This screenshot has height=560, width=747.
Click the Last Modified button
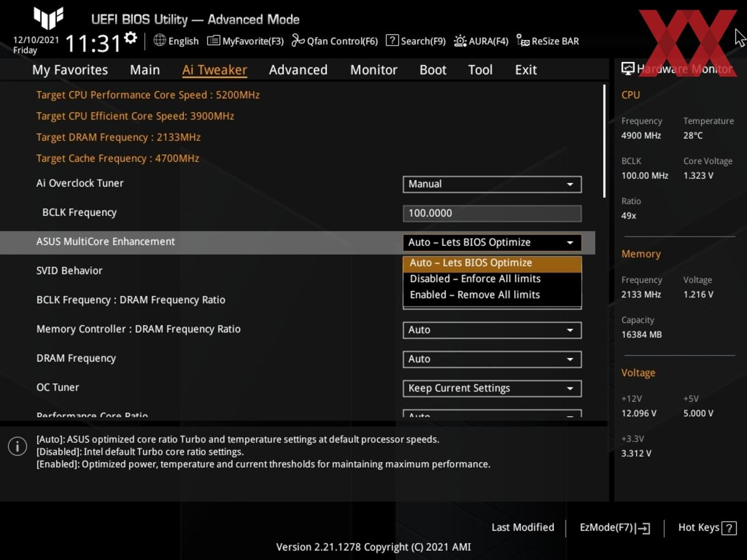pyautogui.click(x=523, y=527)
